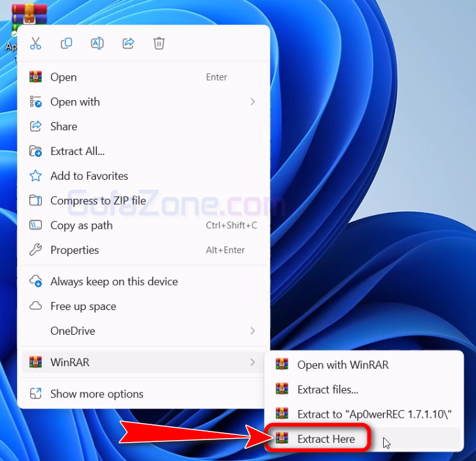Choose Extract to "Ap0werREC 1.7.1.10\"
This screenshot has width=476, height=461.
click(x=374, y=415)
